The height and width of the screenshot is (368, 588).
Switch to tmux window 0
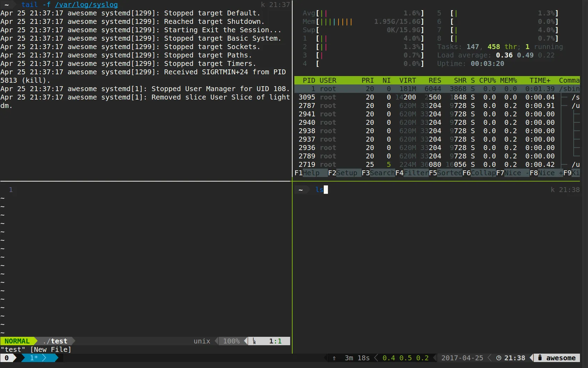tap(7, 358)
